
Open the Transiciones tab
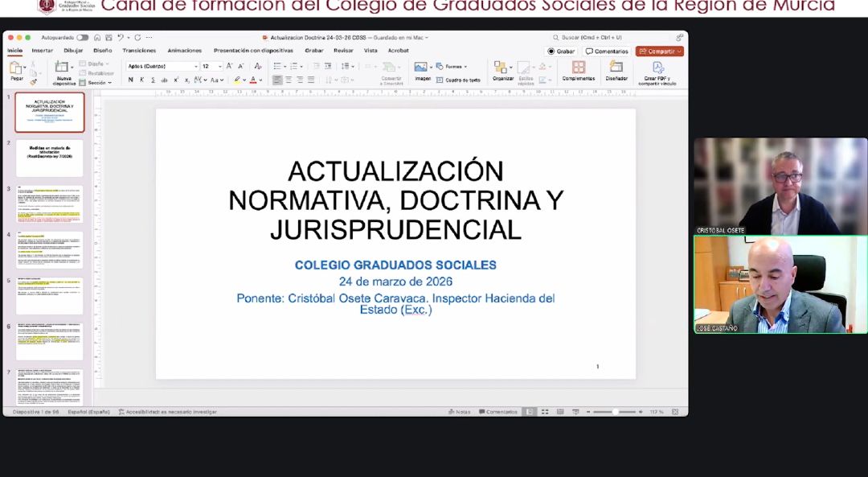point(139,51)
